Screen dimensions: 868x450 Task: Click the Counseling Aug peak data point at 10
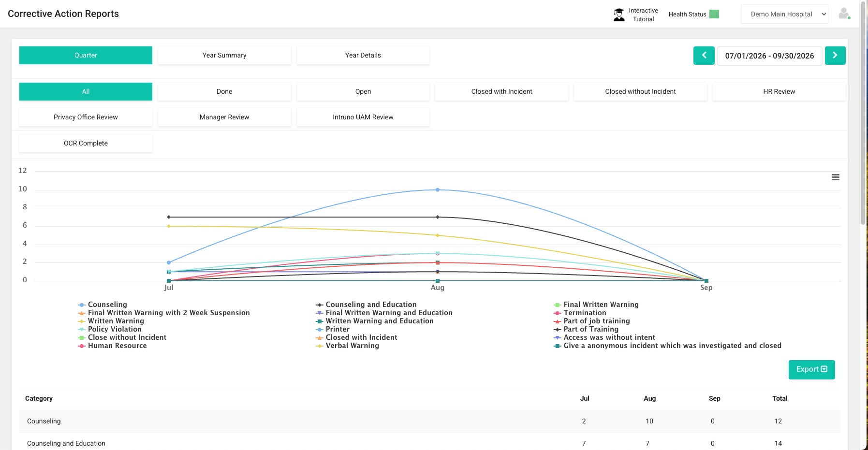(438, 190)
